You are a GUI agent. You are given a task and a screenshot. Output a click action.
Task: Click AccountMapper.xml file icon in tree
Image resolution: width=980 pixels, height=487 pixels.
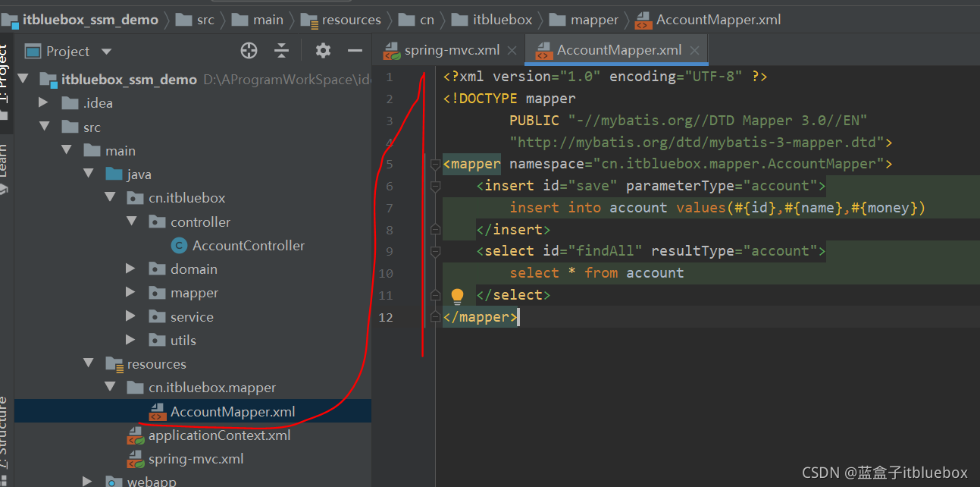point(157,413)
